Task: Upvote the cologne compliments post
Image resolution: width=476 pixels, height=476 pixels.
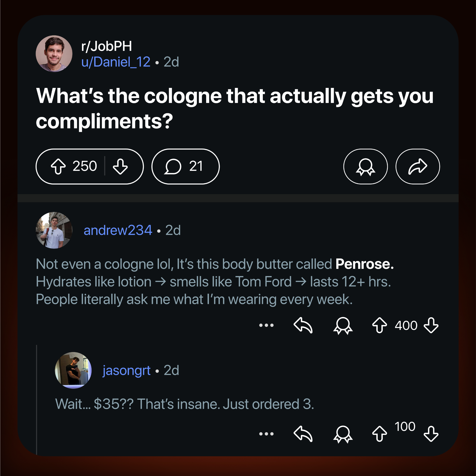Action: 58,167
